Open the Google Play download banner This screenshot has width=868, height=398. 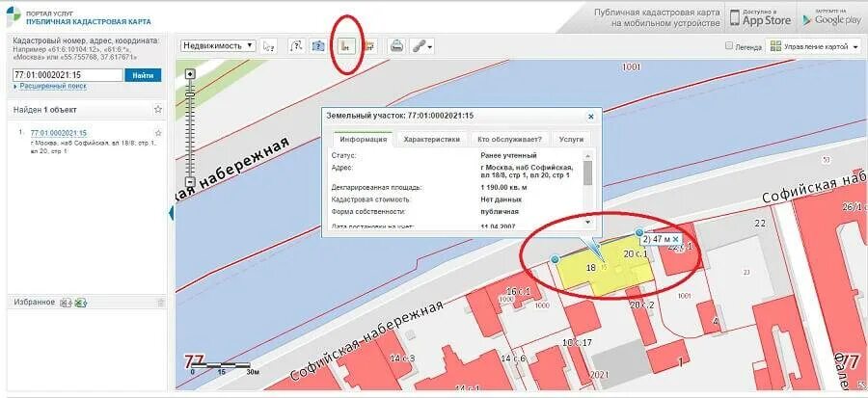(x=833, y=17)
